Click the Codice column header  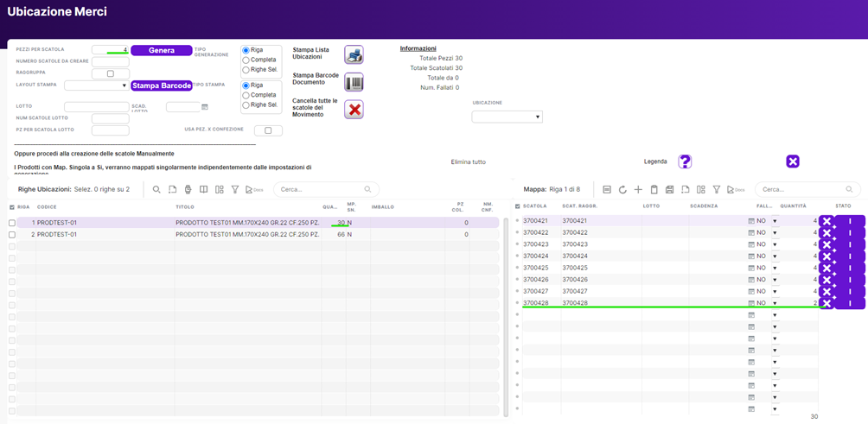coord(47,206)
